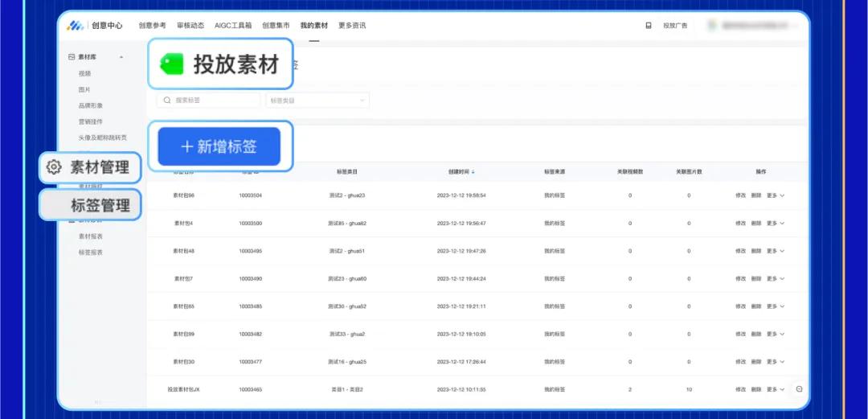Screen dimensions: 868x419
Task: Expand 更多 menu for 素材包7 row
Action: click(x=775, y=279)
